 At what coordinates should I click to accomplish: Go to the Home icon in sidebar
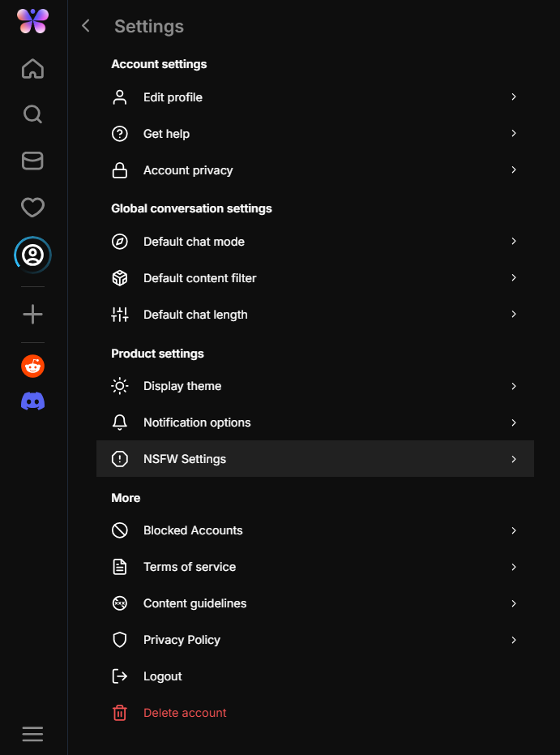32,69
